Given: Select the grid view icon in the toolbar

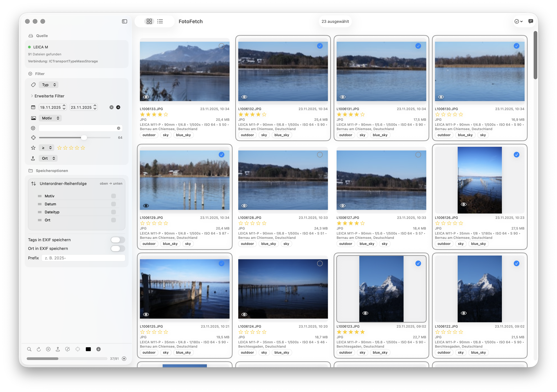Looking at the screenshot, I should click(149, 21).
